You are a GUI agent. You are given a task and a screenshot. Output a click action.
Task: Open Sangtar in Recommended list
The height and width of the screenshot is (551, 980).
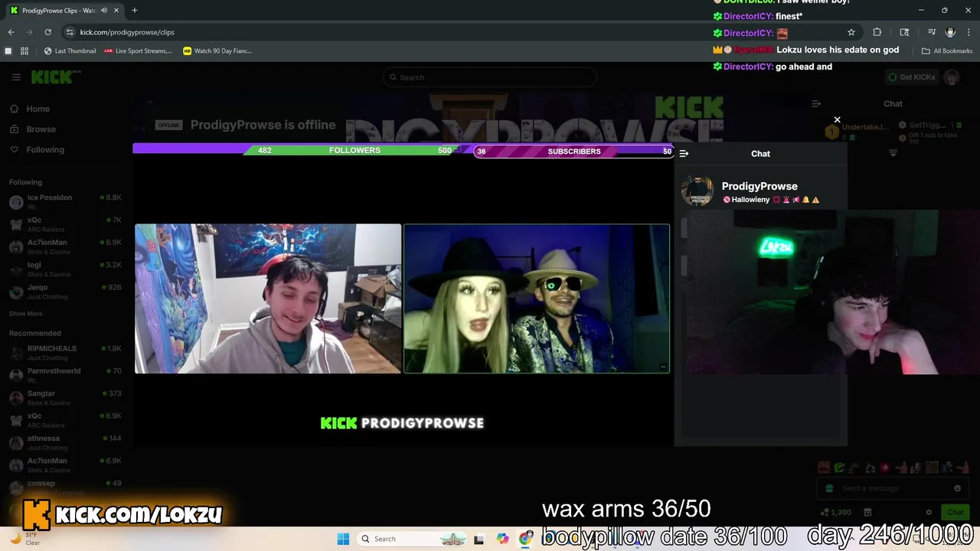point(65,397)
